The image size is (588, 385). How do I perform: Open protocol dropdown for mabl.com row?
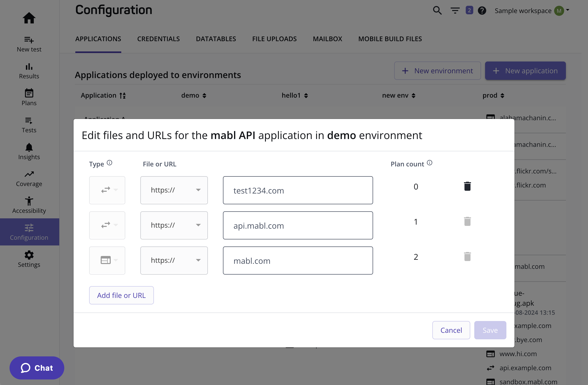pyautogui.click(x=174, y=261)
